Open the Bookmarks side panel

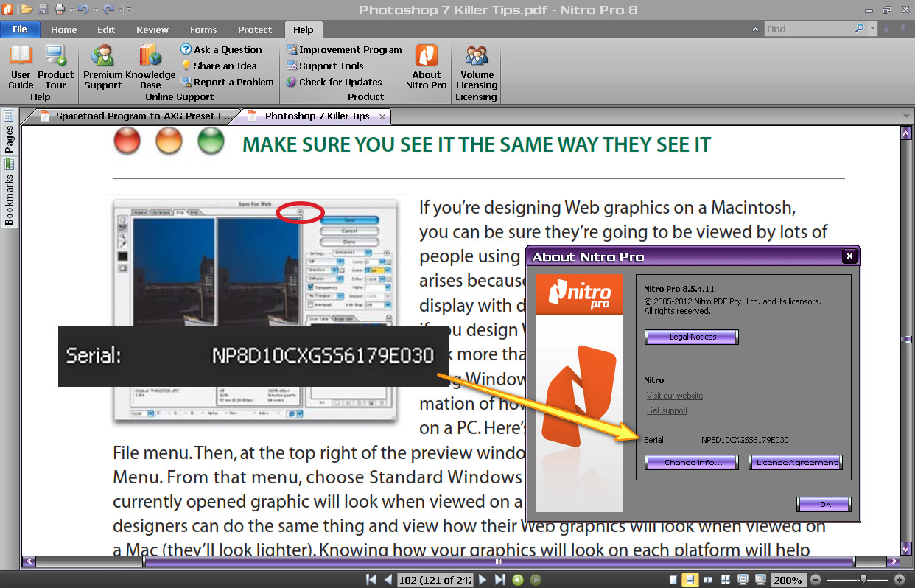[9, 193]
